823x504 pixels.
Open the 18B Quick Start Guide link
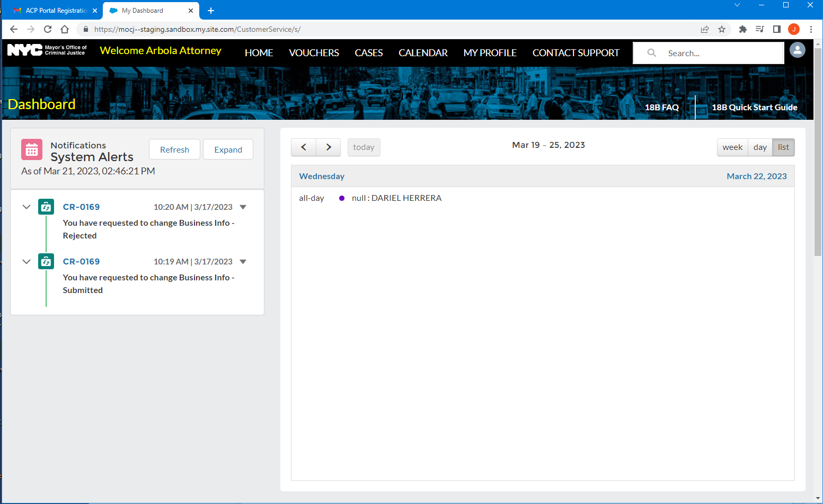pyautogui.click(x=754, y=108)
